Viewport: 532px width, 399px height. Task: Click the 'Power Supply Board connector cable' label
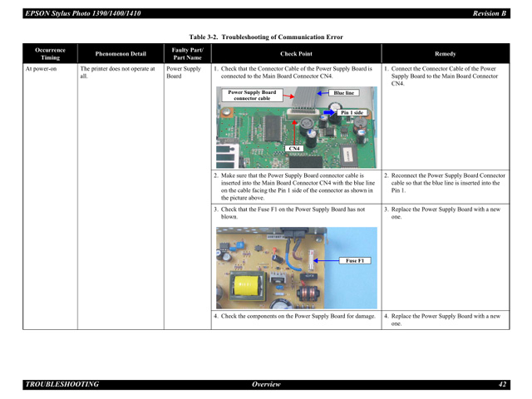tap(252, 96)
